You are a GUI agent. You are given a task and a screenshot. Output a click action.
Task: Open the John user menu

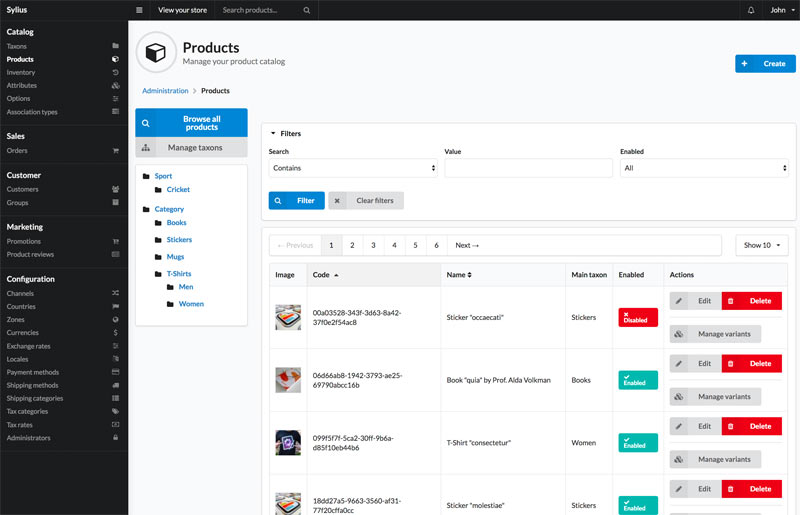[780, 10]
